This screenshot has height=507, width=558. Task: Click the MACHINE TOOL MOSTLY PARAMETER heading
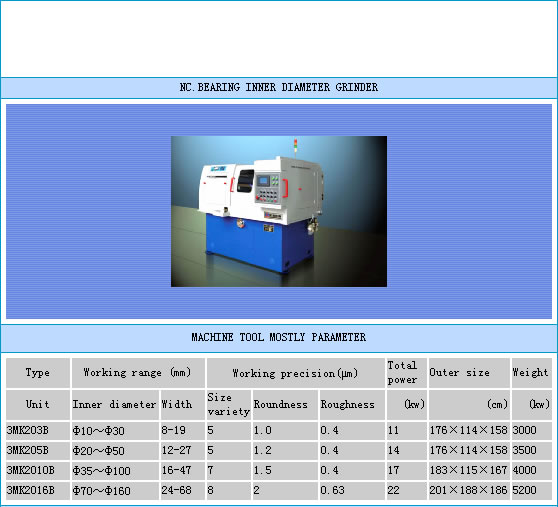(279, 337)
